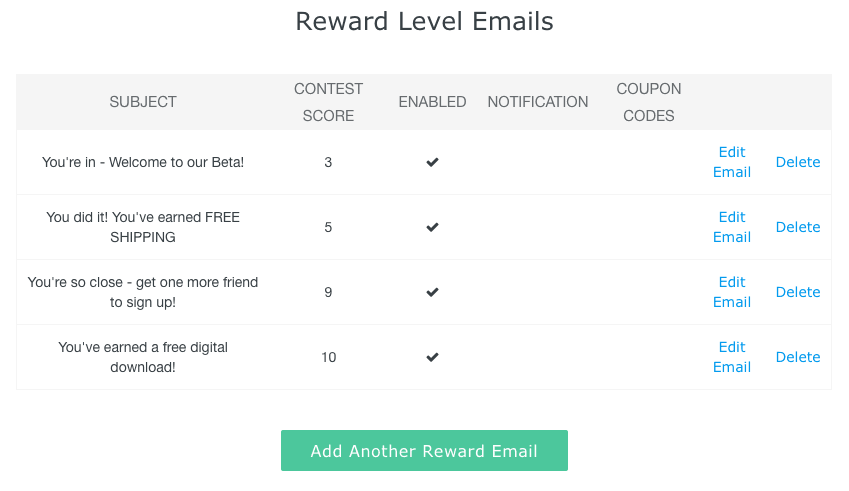
Task: Edit the 'so close' reward email
Action: 732,292
